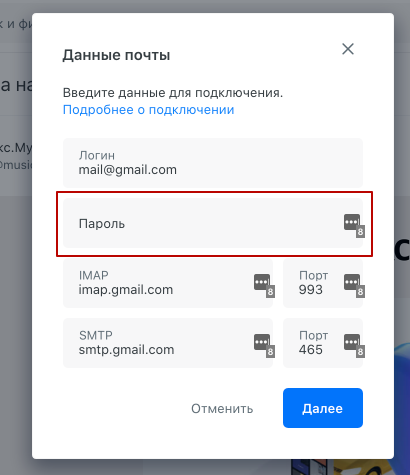This screenshot has height=475, width=410.
Task: Open the Подробнее о подключении link
Action: 148,110
